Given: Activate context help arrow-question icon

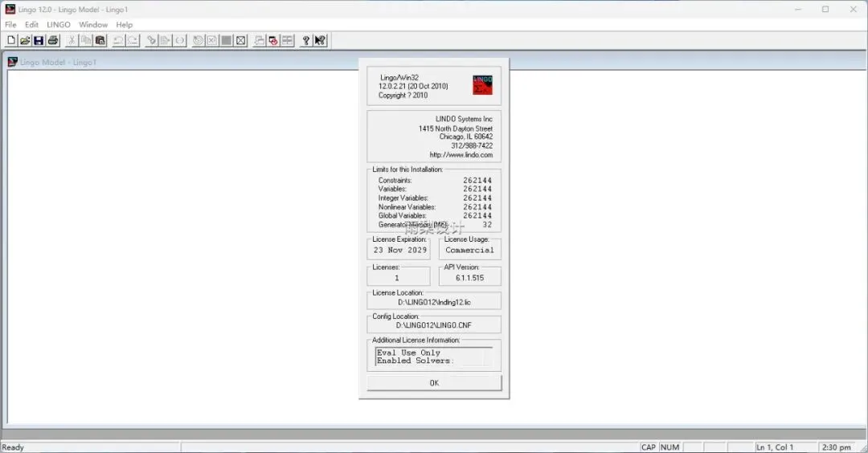Looking at the screenshot, I should click(x=321, y=40).
